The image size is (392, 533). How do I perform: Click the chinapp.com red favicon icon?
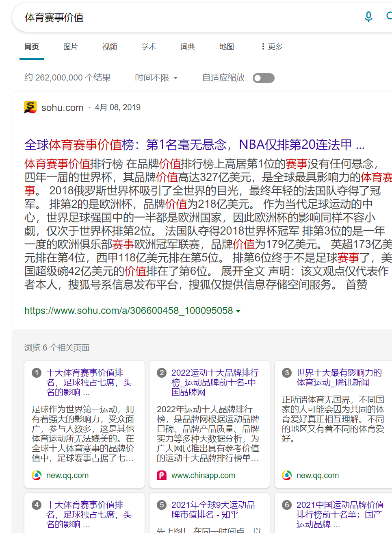pyautogui.click(x=162, y=475)
